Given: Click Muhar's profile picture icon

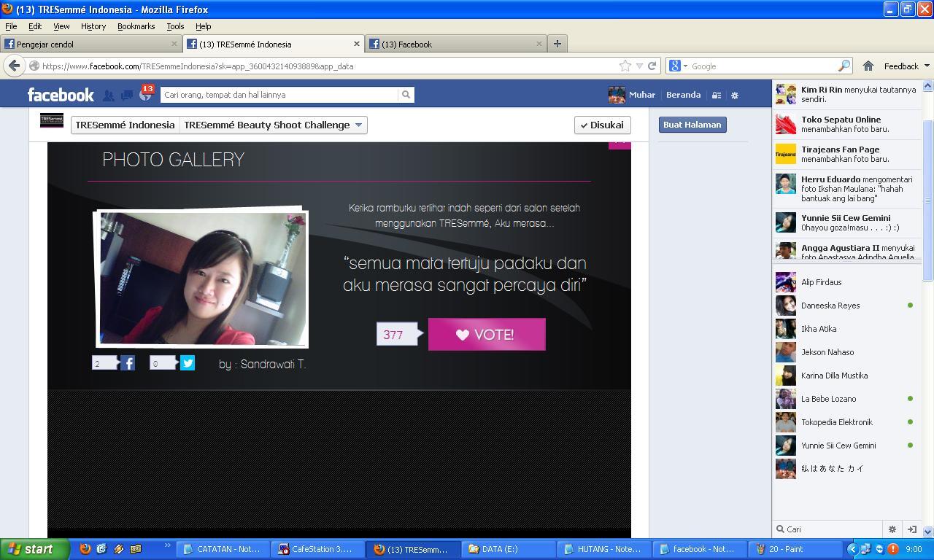Looking at the screenshot, I should (617, 95).
